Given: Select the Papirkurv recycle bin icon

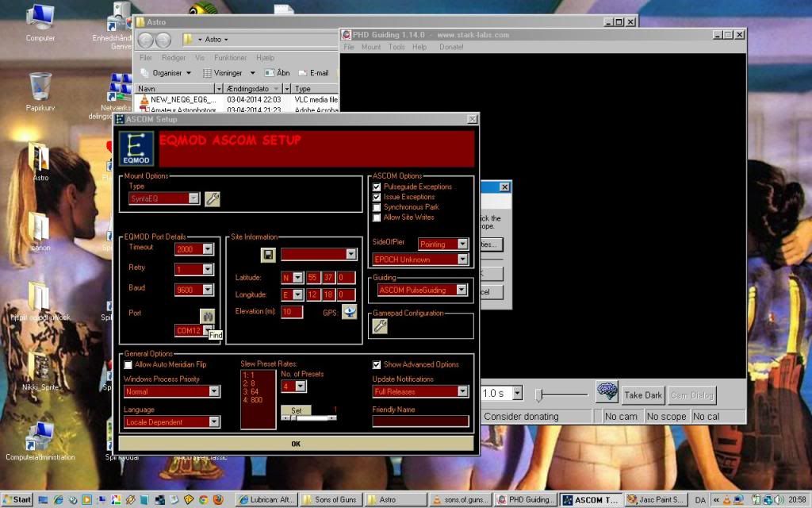Looking at the screenshot, I should pos(40,92).
